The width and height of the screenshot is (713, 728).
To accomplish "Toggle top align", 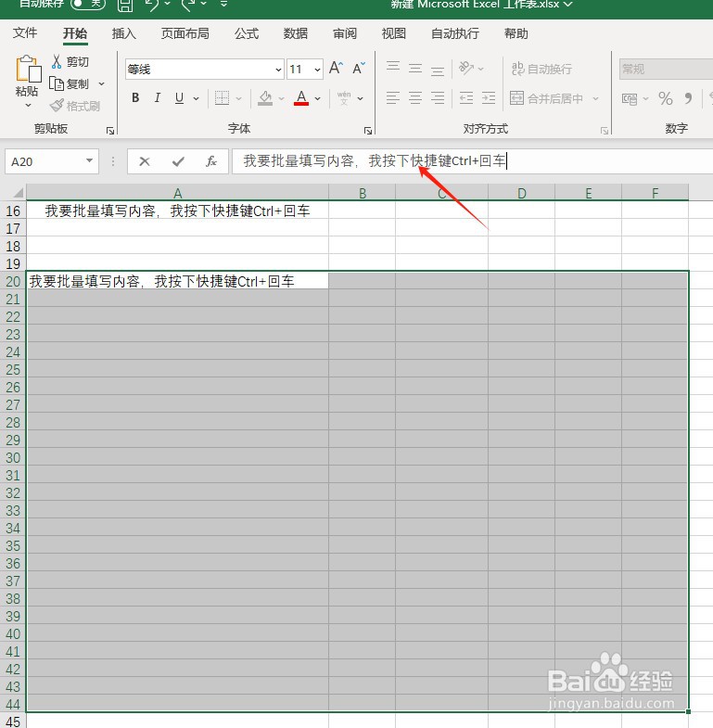I will point(393,69).
